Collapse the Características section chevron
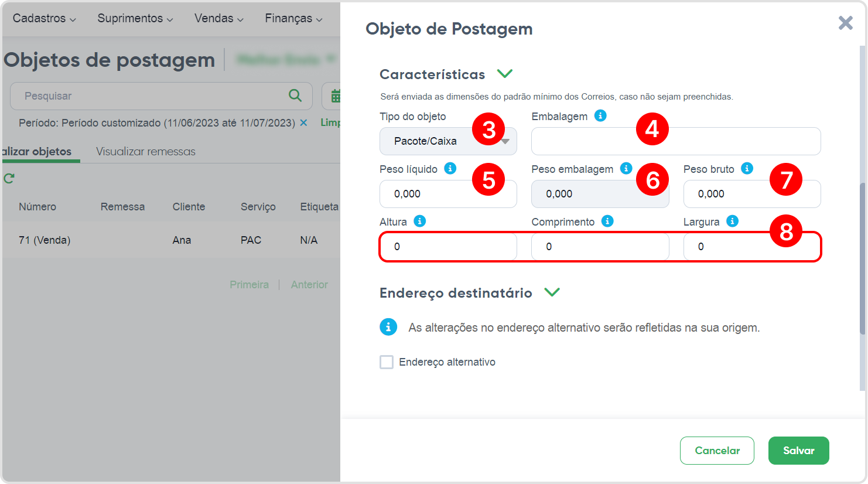868x484 pixels. [504, 74]
